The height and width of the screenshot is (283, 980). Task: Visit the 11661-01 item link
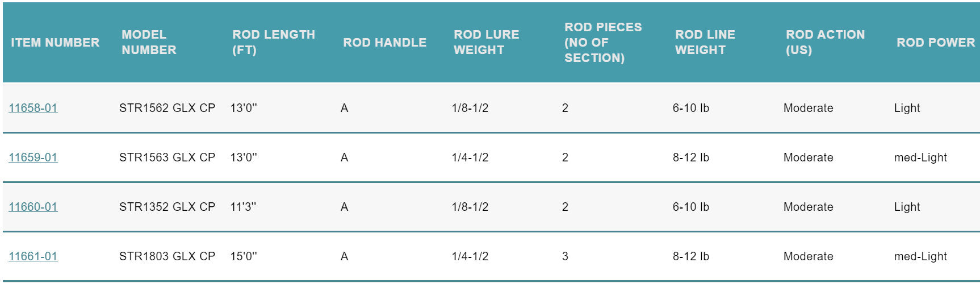pos(33,256)
